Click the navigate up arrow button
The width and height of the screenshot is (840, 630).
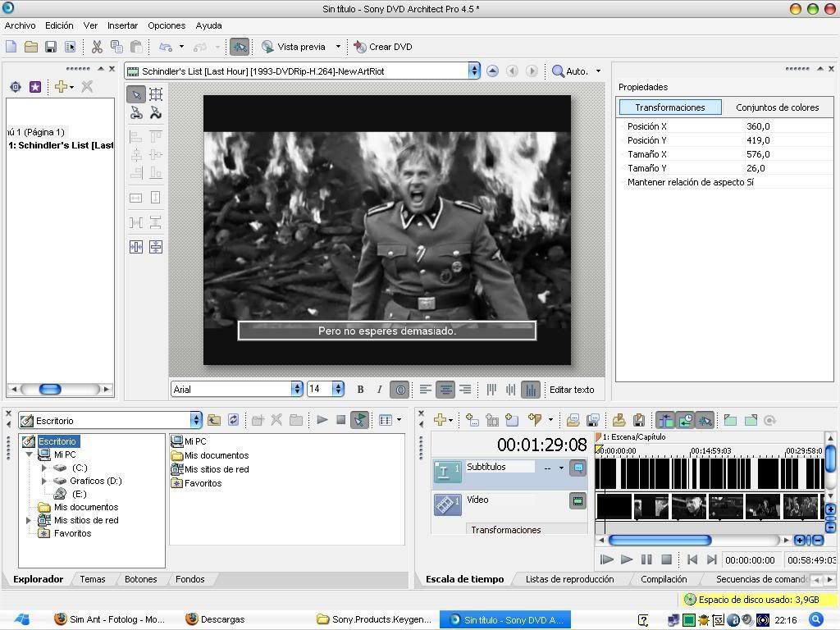pos(492,71)
